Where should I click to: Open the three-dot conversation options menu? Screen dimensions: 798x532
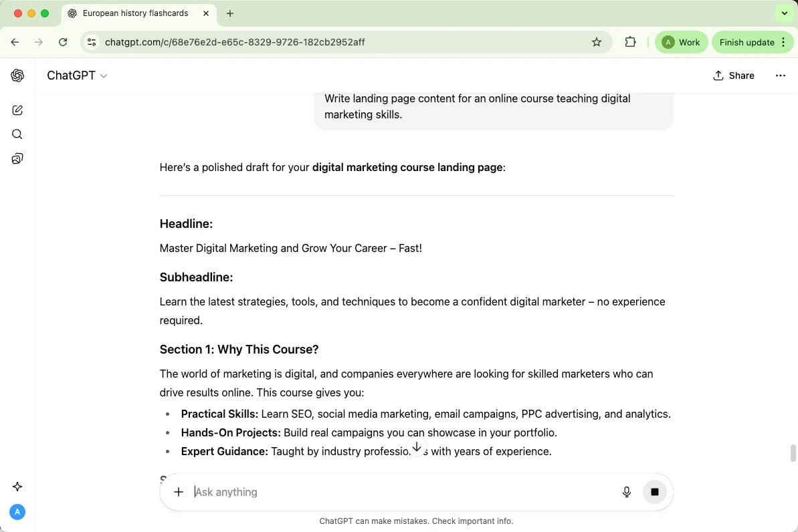[x=780, y=76]
